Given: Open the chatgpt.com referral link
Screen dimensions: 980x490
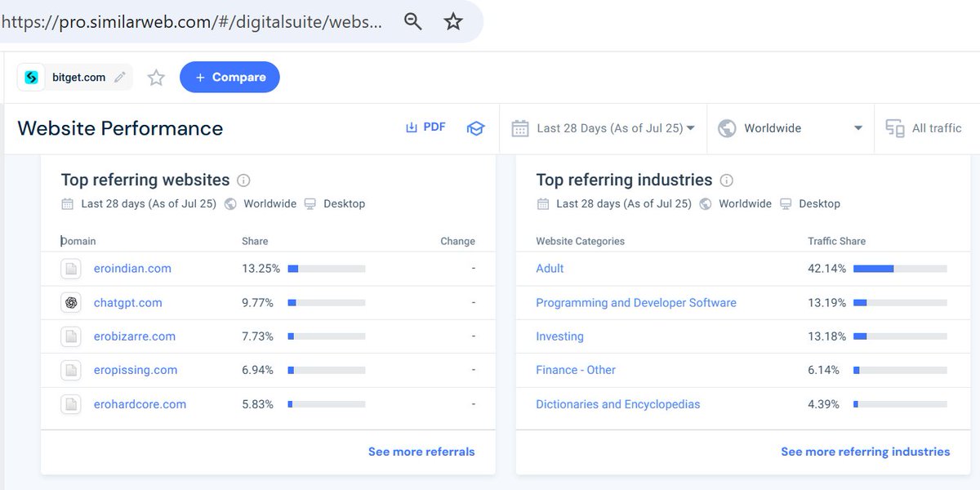Looking at the screenshot, I should pyautogui.click(x=128, y=303).
